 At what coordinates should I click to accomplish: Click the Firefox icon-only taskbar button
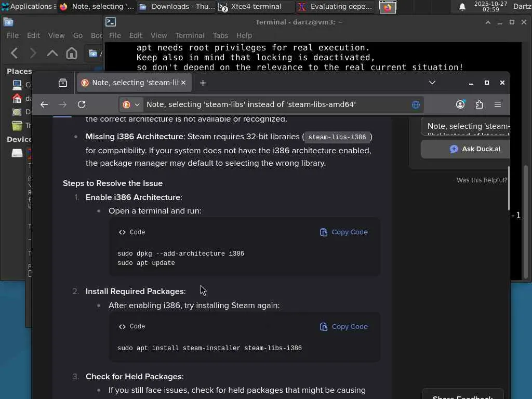(x=388, y=7)
